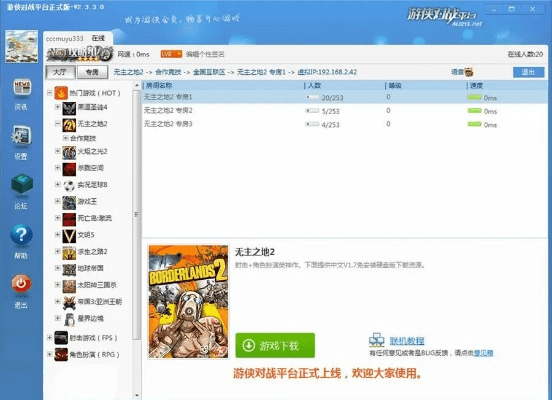
Task: Click the game tree scrollbar up arrow
Action: [x=137, y=86]
